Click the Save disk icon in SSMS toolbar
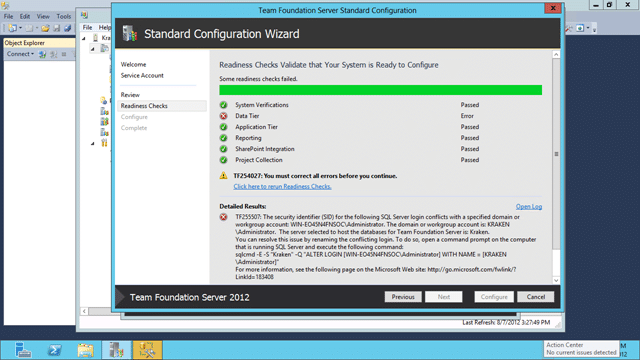This screenshot has height=360, width=640. pyautogui.click(x=57, y=28)
